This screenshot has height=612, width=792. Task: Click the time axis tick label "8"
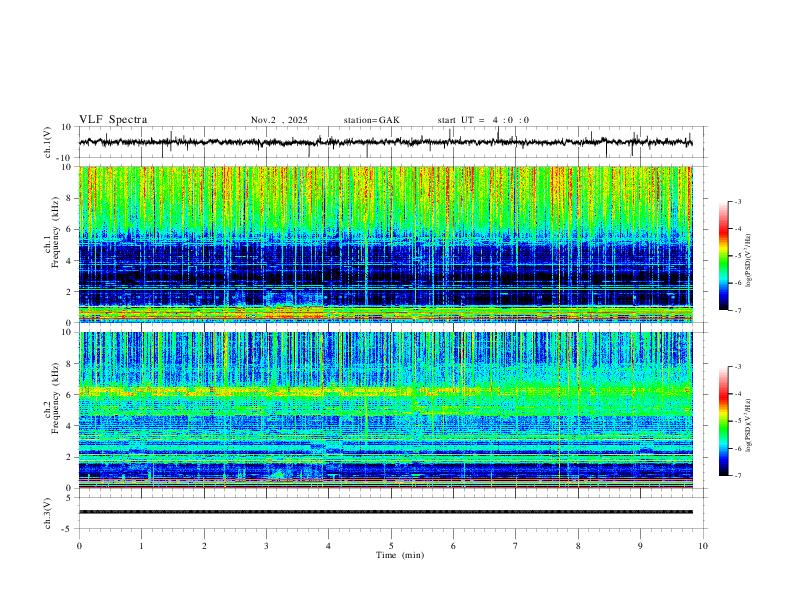(x=578, y=546)
